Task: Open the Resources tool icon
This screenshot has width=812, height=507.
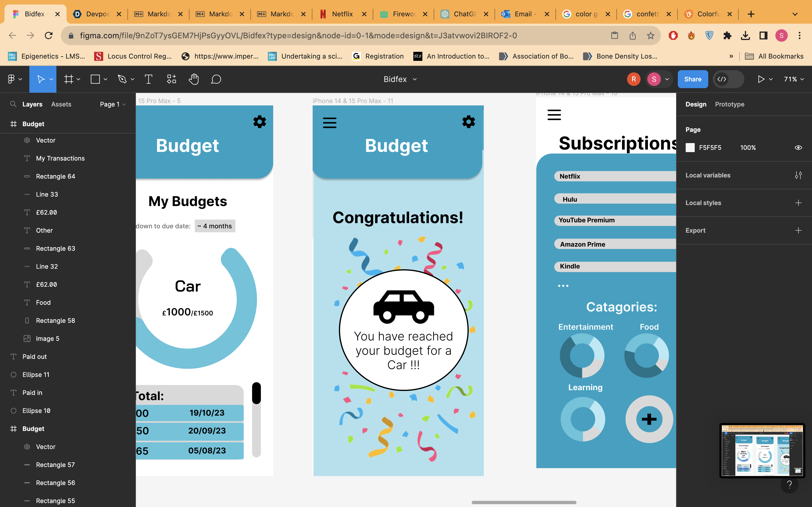Action: (x=171, y=79)
